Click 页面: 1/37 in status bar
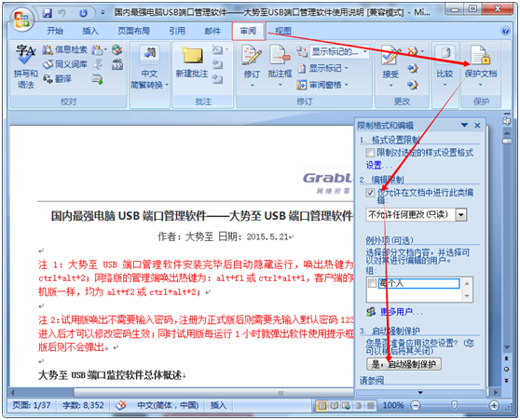Viewport: 520px width, 420px height. tap(31, 405)
